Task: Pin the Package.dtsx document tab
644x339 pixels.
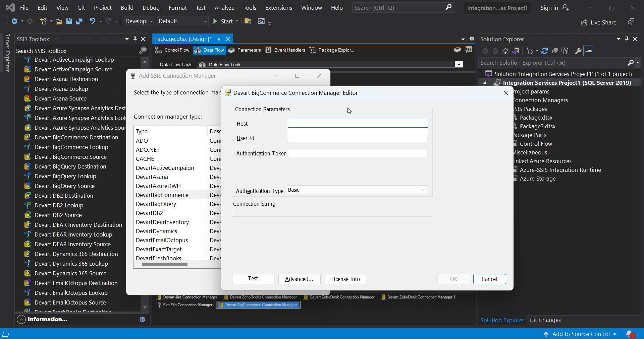Action: pos(218,39)
